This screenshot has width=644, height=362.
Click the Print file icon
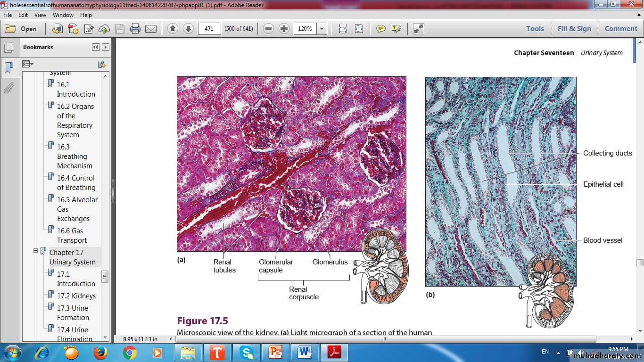click(135, 29)
